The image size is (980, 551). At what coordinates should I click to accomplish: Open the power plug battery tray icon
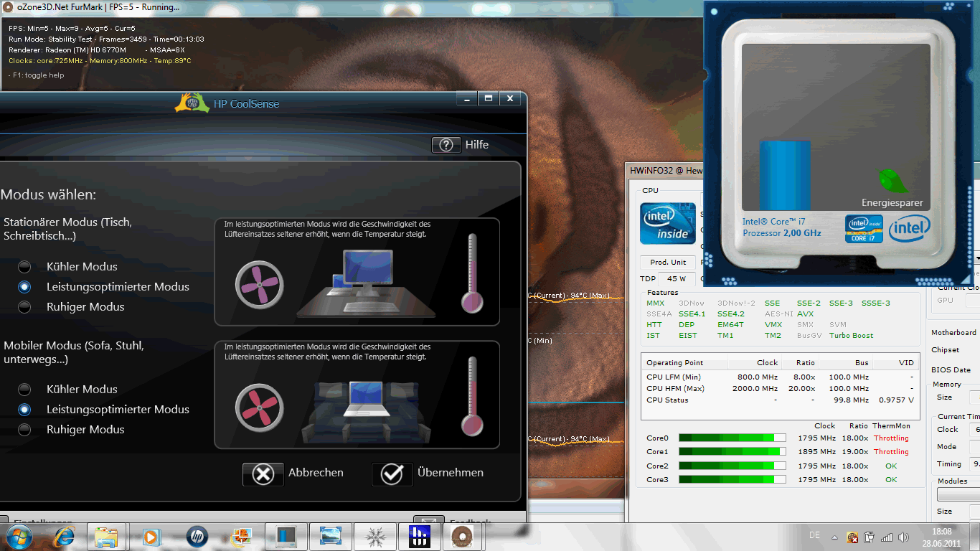click(869, 537)
